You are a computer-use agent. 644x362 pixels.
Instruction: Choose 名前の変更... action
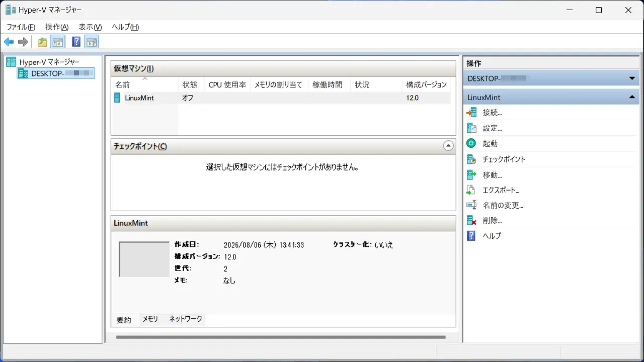point(503,206)
